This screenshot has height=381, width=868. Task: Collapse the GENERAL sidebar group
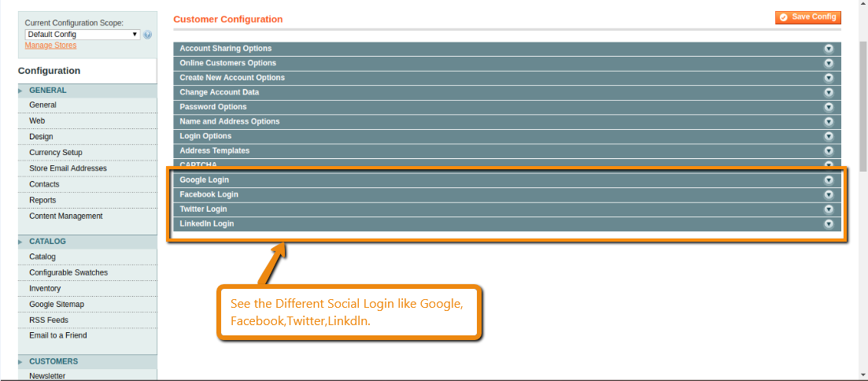point(87,91)
